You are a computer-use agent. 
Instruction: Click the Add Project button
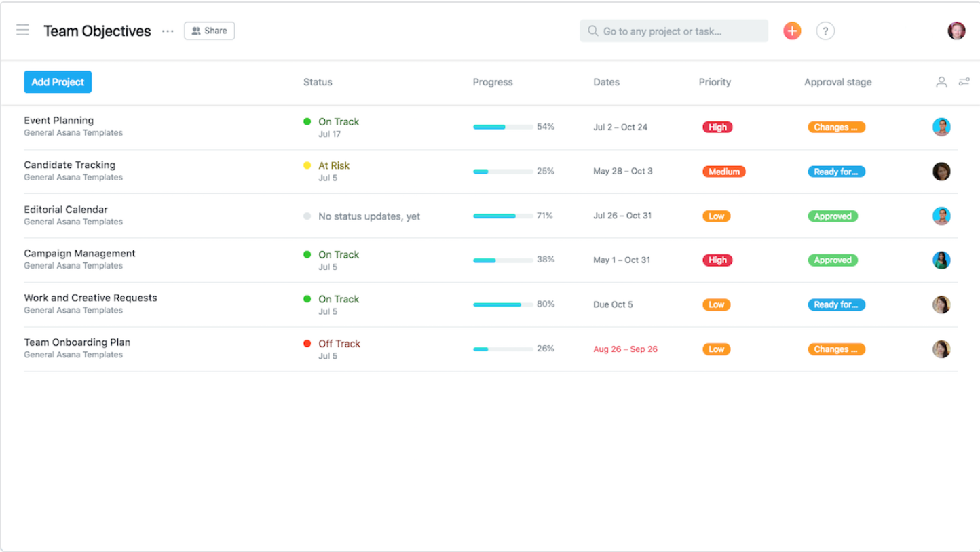[58, 82]
